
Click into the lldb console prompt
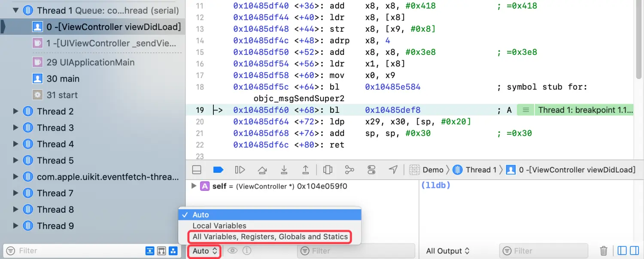[436, 186]
